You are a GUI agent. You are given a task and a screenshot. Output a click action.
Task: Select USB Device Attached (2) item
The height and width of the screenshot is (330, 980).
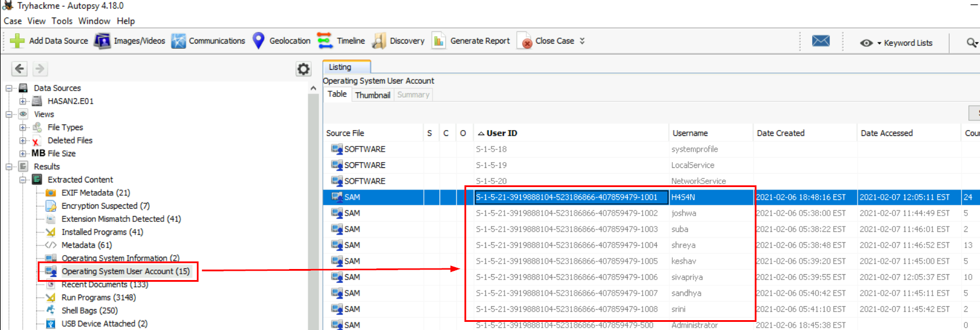[x=104, y=324]
